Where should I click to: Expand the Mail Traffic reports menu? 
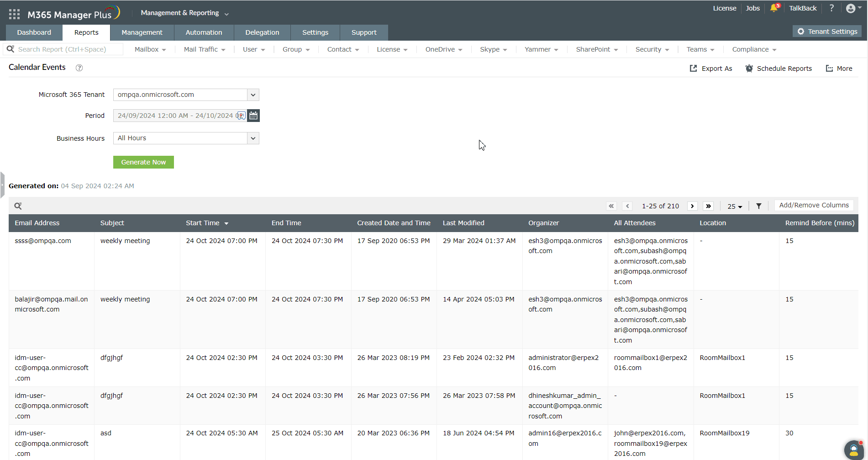coord(205,49)
